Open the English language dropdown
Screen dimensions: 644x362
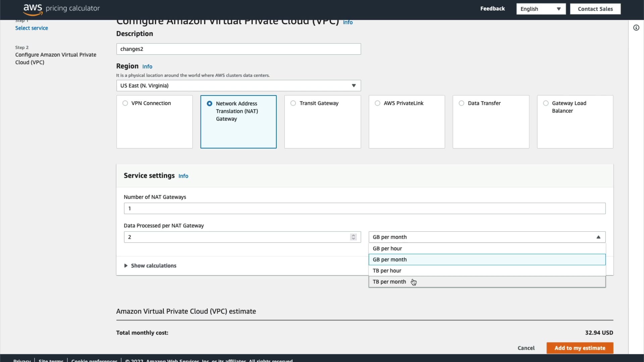click(x=541, y=9)
